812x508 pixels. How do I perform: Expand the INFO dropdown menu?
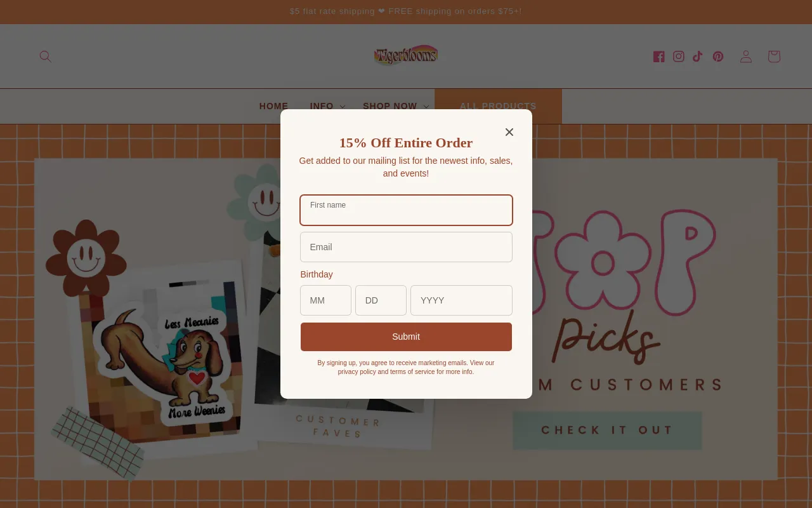click(x=327, y=106)
